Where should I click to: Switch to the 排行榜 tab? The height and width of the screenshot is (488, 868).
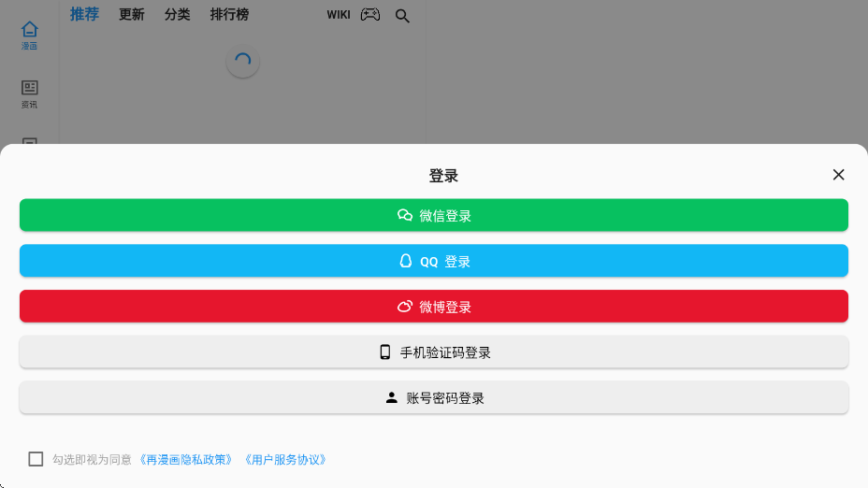click(229, 14)
